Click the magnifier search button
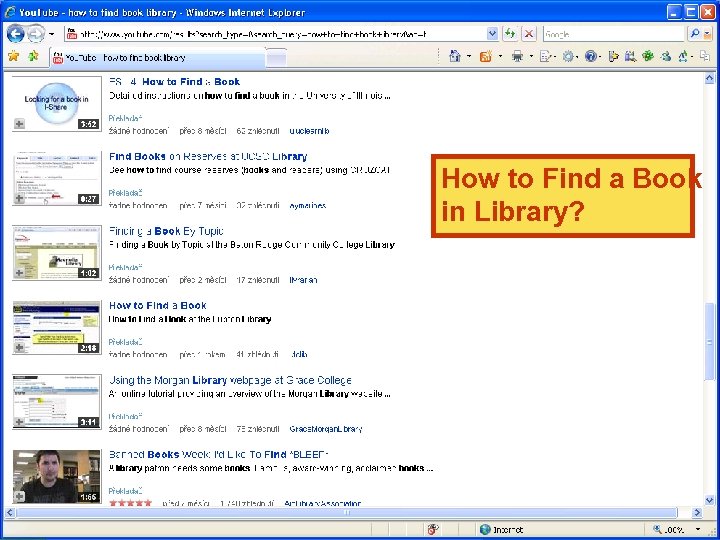Image resolution: width=720 pixels, height=540 pixels. 694,34
